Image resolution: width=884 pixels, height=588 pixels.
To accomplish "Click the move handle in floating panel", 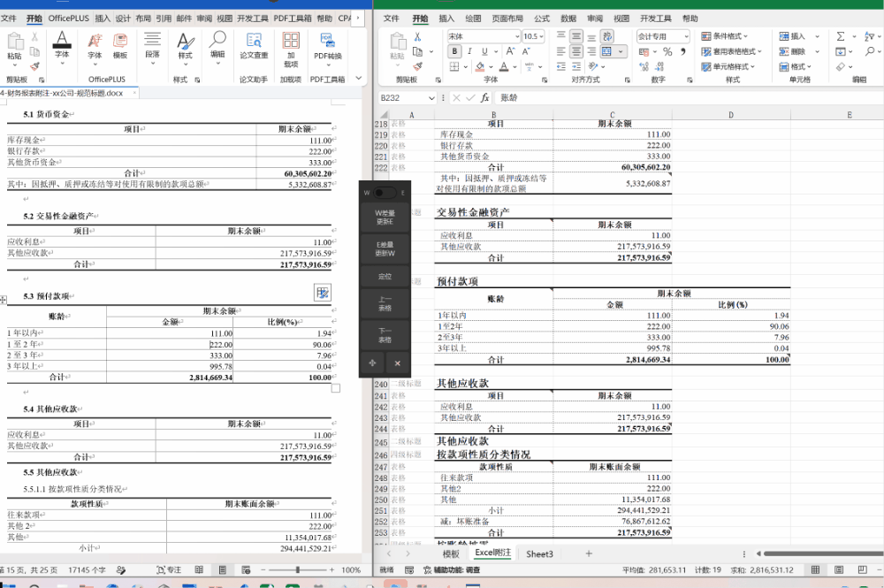I will click(372, 363).
